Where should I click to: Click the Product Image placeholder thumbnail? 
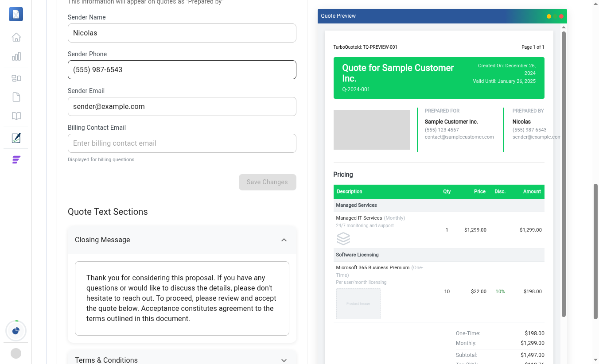click(x=358, y=304)
